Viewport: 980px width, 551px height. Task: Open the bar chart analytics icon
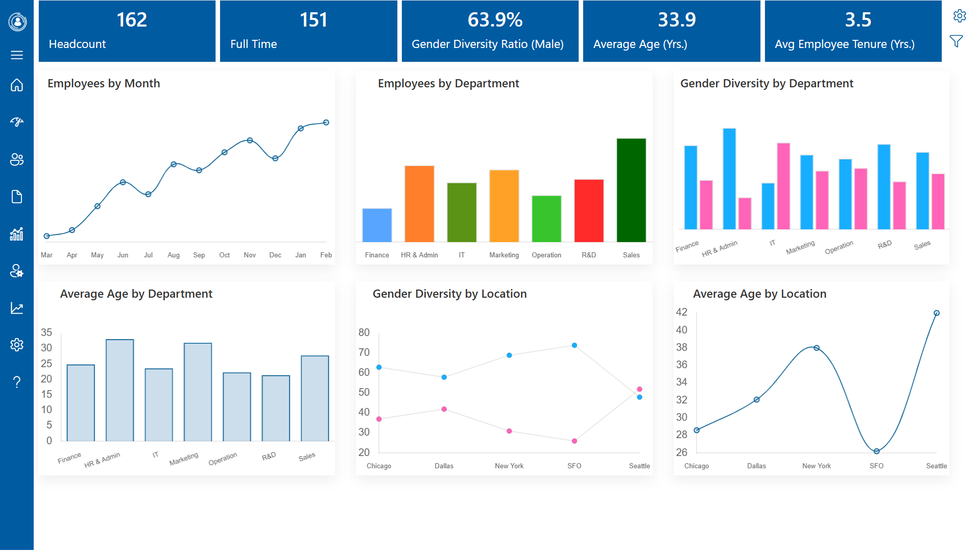point(17,234)
